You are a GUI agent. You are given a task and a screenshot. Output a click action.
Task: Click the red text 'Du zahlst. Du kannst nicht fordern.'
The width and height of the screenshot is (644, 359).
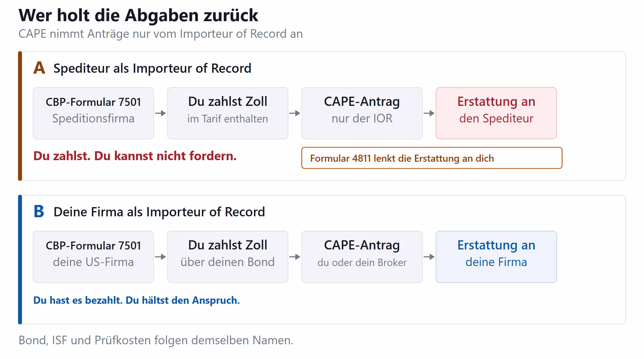point(135,156)
